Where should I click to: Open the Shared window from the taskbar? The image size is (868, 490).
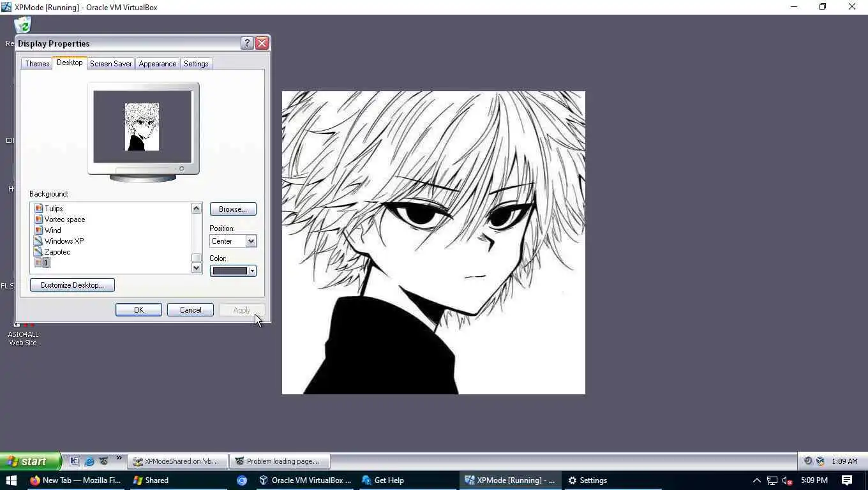pyautogui.click(x=179, y=480)
